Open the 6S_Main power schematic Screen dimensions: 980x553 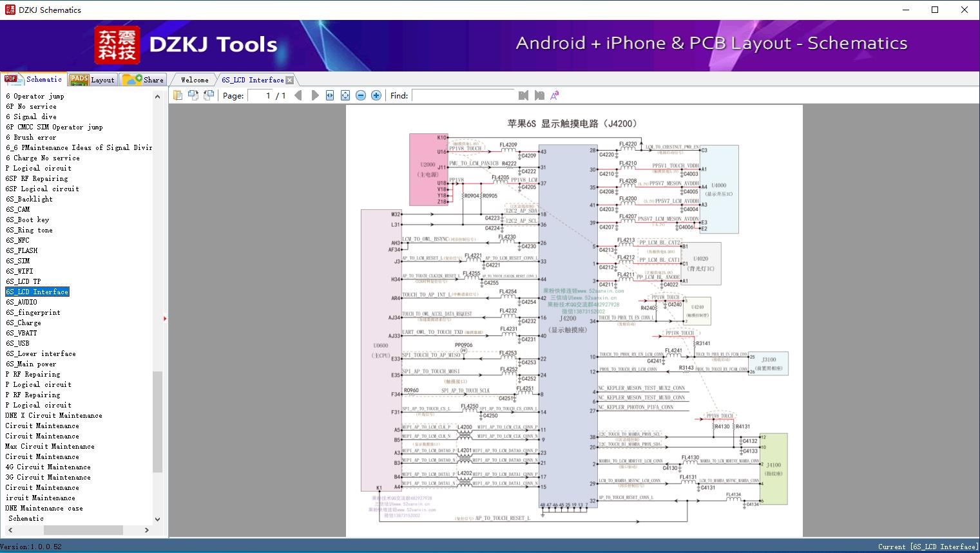(x=32, y=364)
